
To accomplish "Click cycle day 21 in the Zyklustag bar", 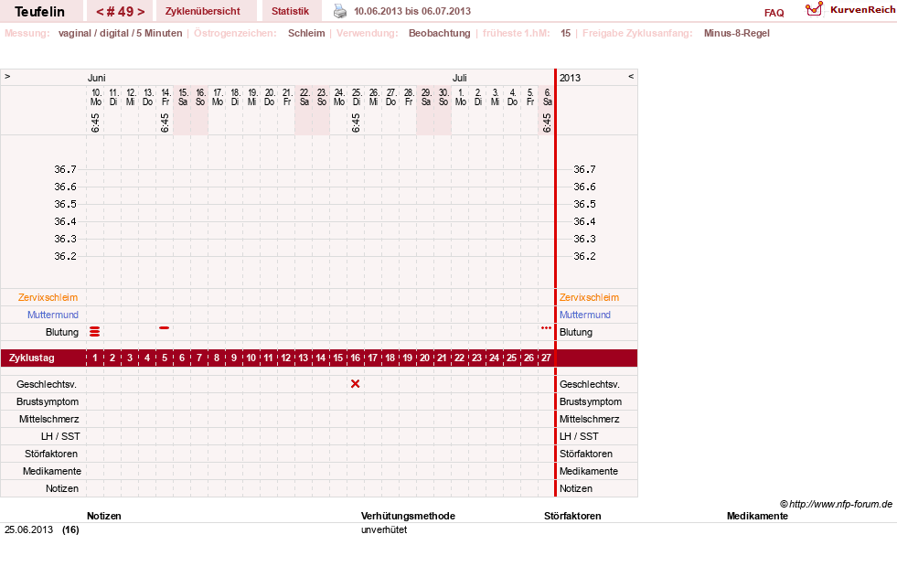I will [443, 358].
